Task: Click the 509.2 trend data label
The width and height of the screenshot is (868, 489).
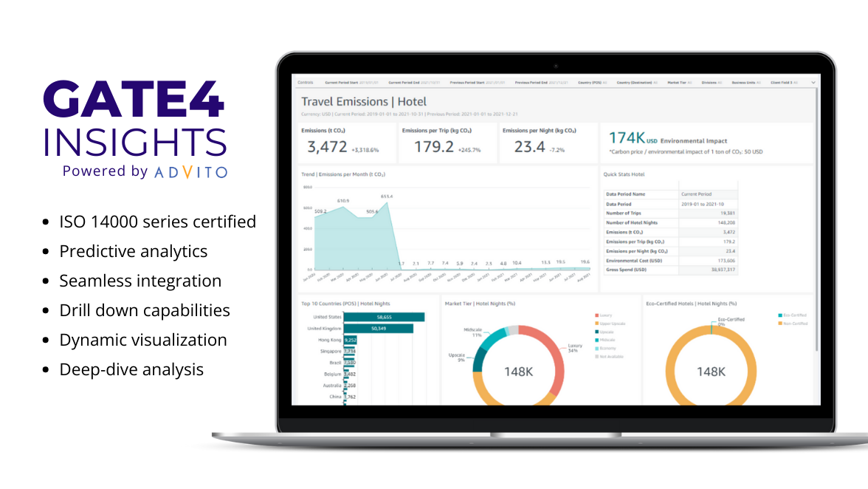Action: point(320,211)
